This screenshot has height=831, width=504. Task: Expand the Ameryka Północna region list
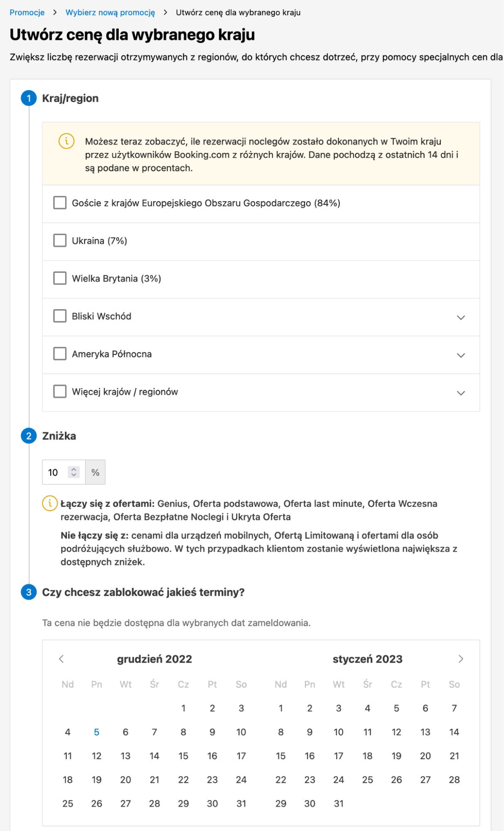460,355
